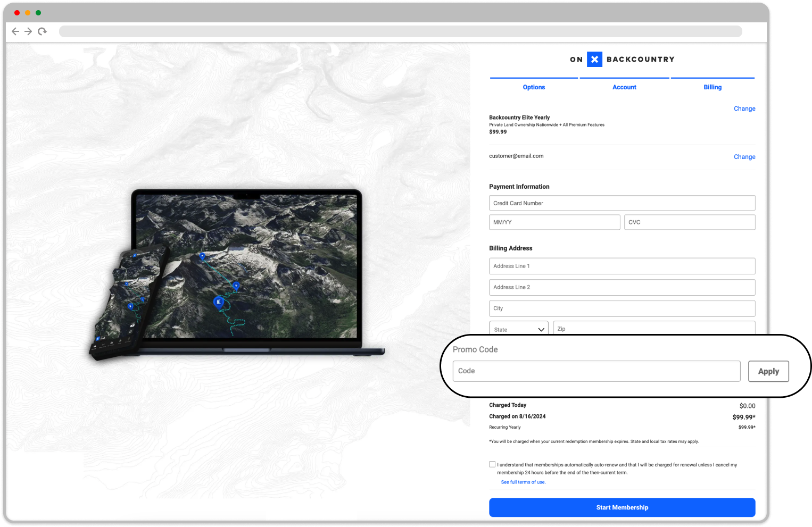Click Start Membership button
Viewport: 812px width, 527px height.
(622, 507)
